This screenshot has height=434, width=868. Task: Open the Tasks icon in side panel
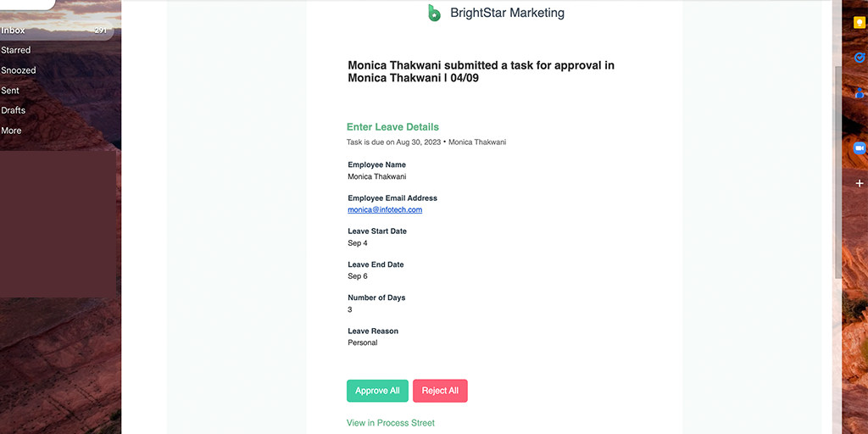click(860, 58)
